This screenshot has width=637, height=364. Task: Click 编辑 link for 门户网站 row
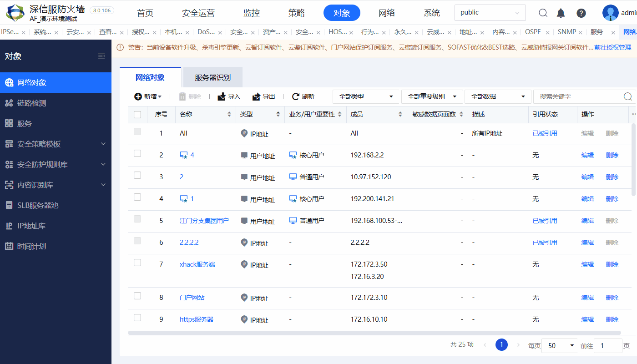(587, 298)
